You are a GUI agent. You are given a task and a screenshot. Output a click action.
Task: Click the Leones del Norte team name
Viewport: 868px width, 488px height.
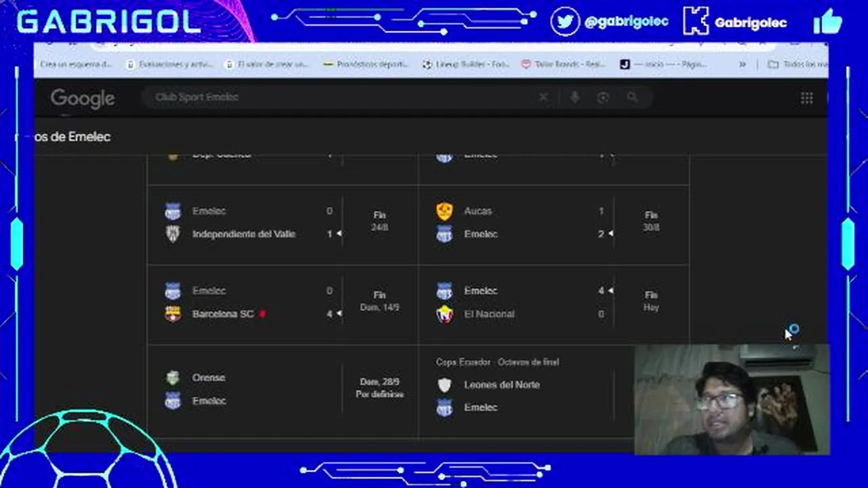tap(502, 385)
